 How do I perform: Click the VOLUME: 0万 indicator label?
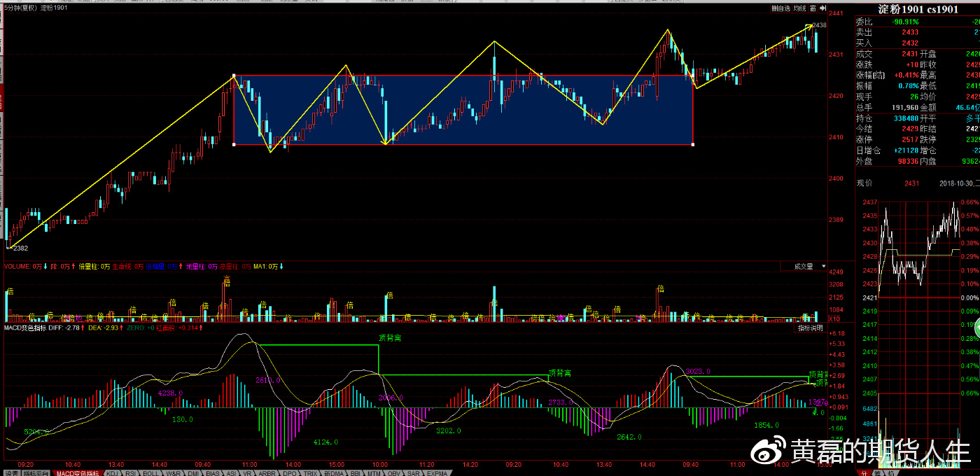pyautogui.click(x=23, y=267)
